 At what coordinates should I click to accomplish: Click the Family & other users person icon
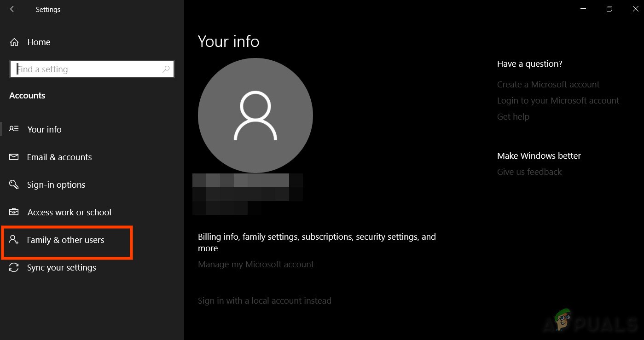click(14, 240)
